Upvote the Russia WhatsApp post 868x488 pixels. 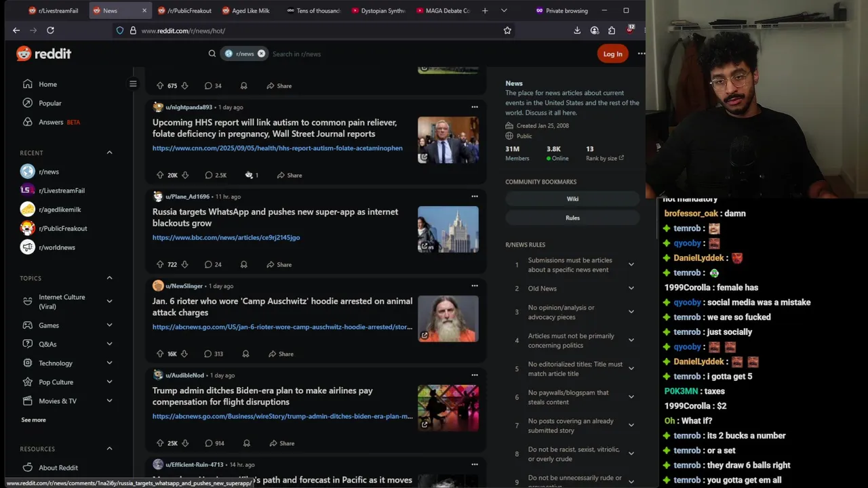(160, 264)
